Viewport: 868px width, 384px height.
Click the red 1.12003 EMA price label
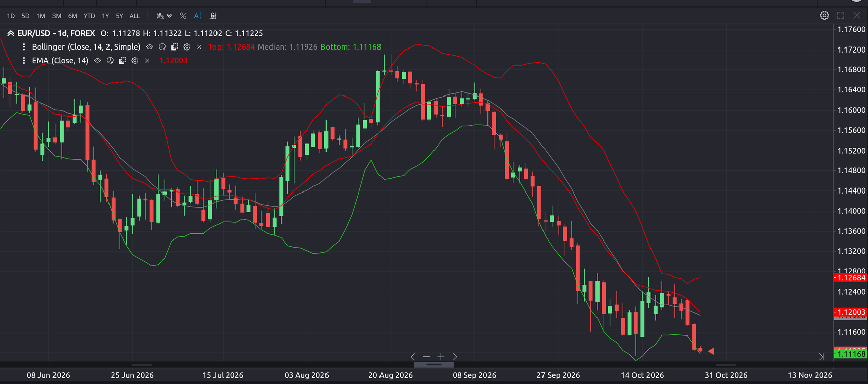pyautogui.click(x=850, y=312)
